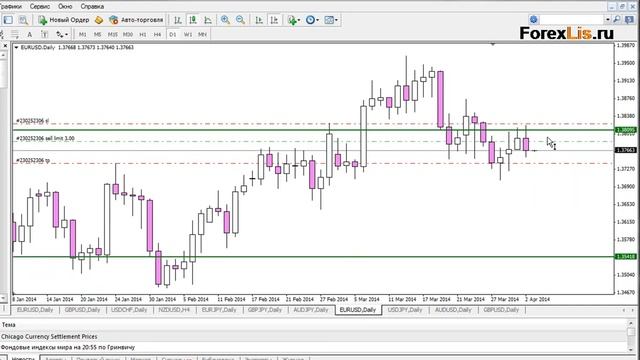
Task: Open the USDCHF,Daily chart tab
Action: [x=129, y=310]
